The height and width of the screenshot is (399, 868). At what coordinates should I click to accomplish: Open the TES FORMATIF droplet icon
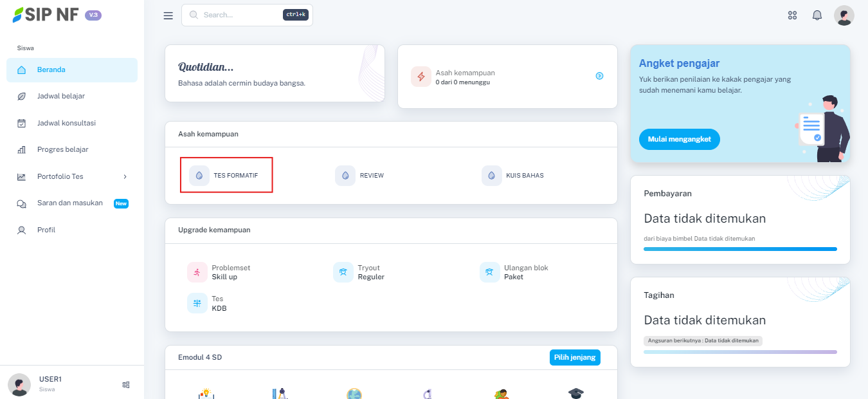point(199,175)
